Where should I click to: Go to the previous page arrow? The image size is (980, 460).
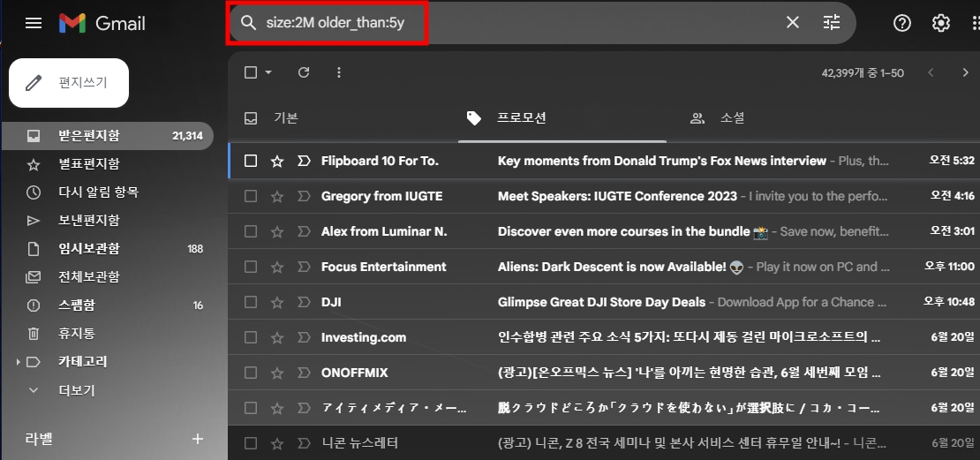click(x=931, y=72)
